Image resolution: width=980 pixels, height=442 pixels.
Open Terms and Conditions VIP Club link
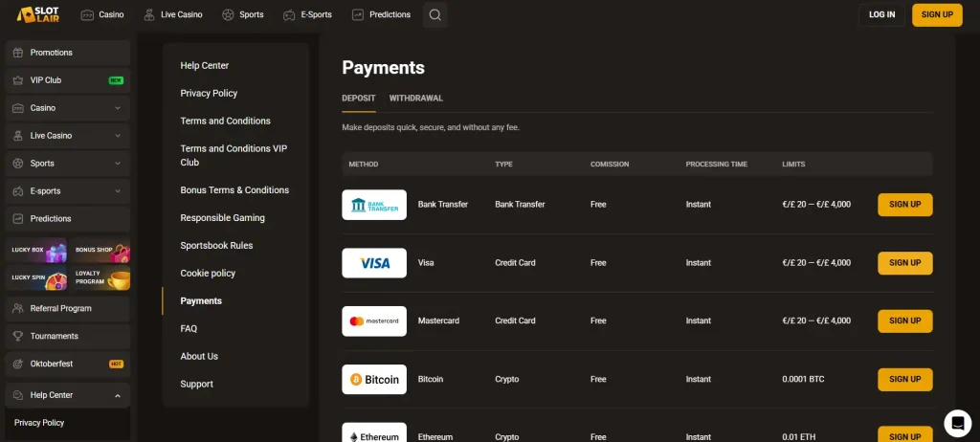click(234, 155)
